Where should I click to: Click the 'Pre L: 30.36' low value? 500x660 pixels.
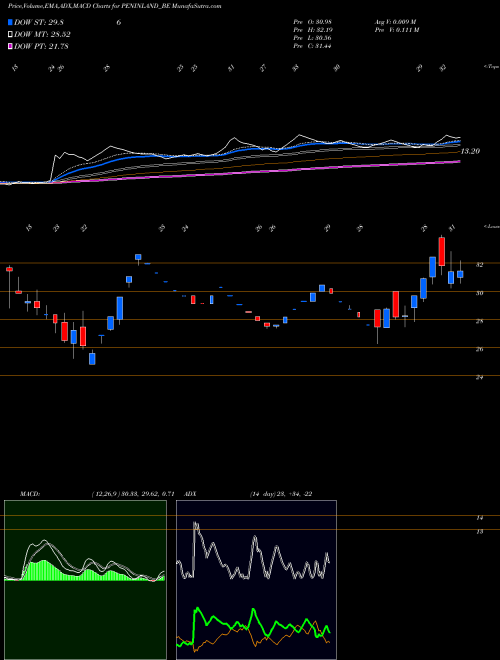[313, 38]
